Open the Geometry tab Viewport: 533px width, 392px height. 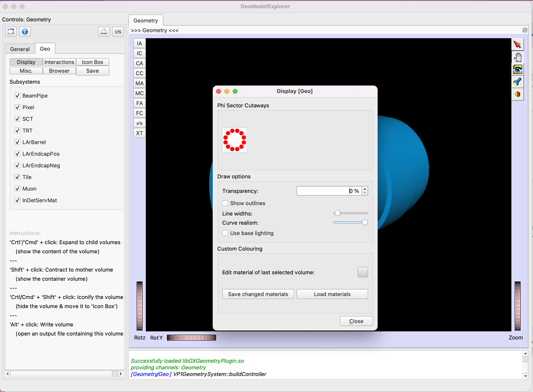click(x=146, y=20)
